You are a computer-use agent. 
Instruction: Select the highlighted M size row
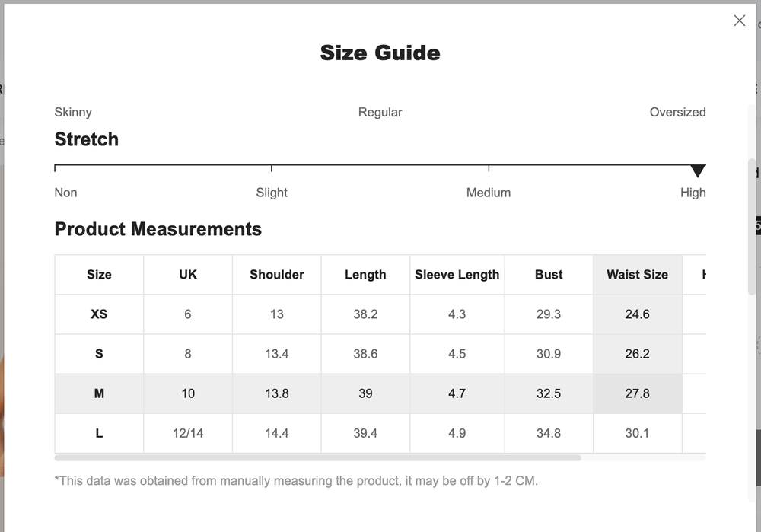click(x=98, y=393)
